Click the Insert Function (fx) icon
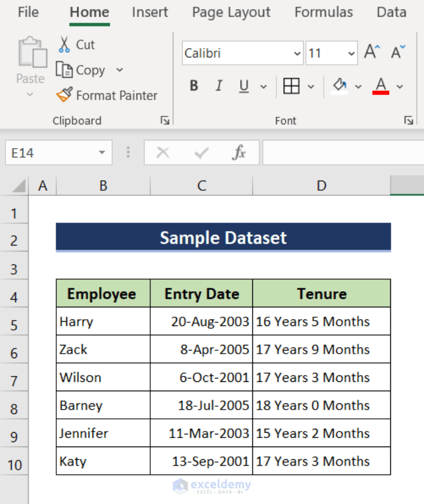This screenshot has height=504, width=424. click(x=239, y=153)
